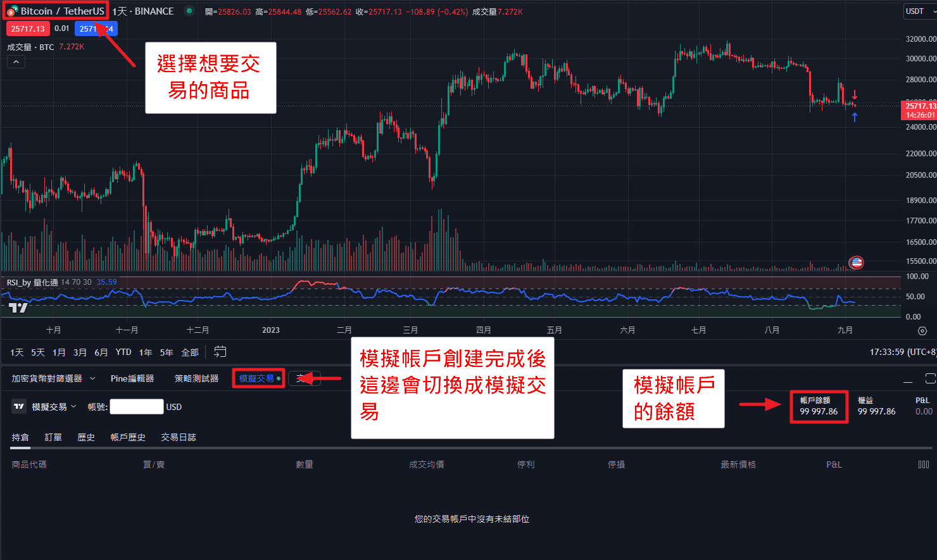Open the 策略測試器 tab

[x=197, y=378]
